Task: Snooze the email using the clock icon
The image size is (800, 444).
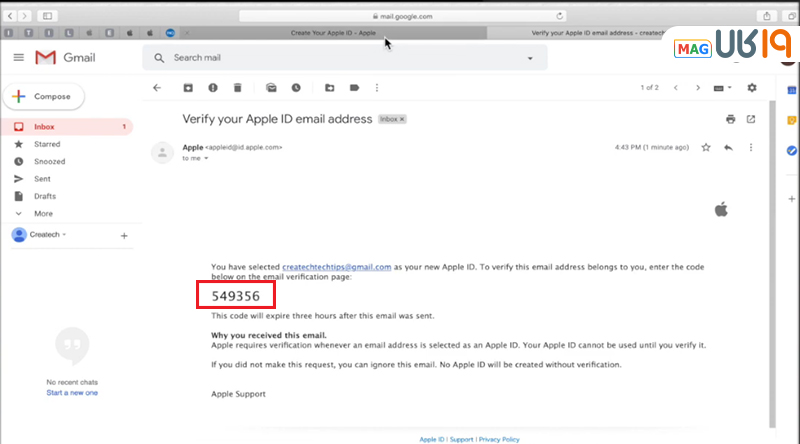Action: point(297,88)
